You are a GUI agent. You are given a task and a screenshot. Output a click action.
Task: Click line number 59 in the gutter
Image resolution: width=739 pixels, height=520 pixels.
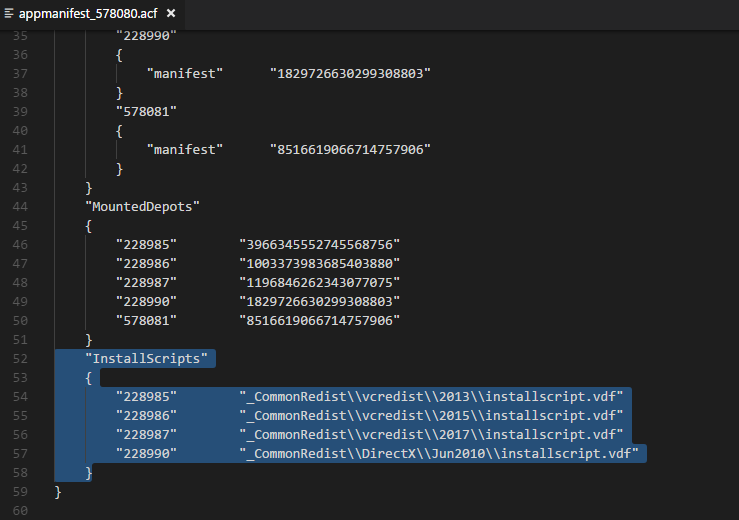[21, 490]
